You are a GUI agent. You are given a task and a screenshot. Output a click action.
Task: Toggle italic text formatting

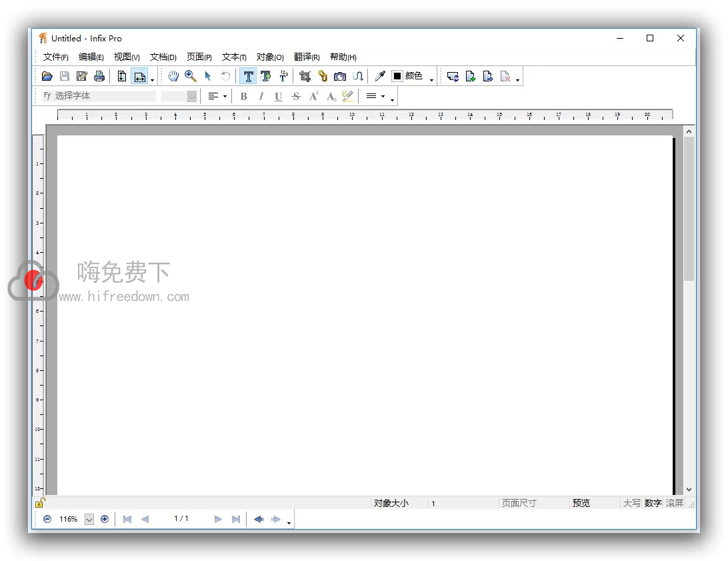click(261, 96)
